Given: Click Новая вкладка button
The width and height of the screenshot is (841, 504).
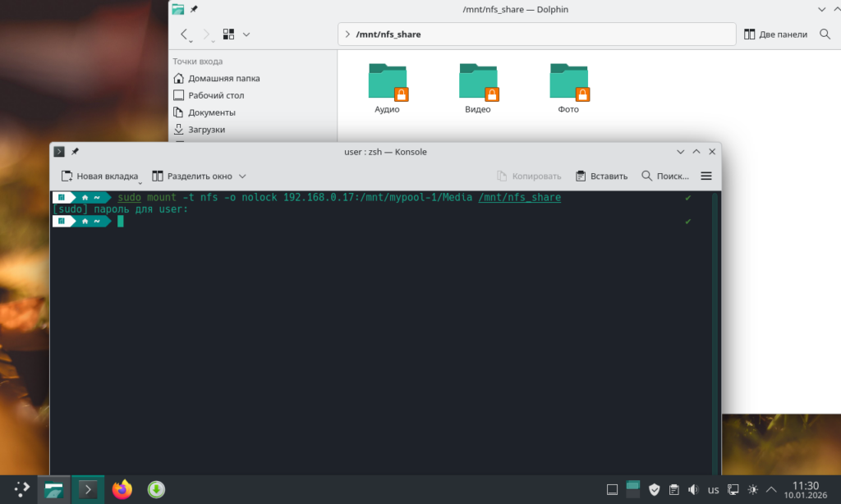Looking at the screenshot, I should (x=99, y=176).
